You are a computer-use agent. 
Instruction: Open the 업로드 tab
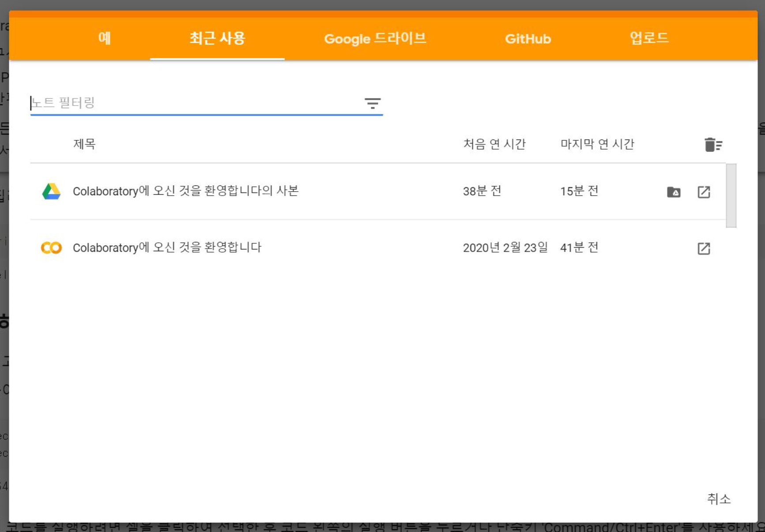[x=649, y=38]
